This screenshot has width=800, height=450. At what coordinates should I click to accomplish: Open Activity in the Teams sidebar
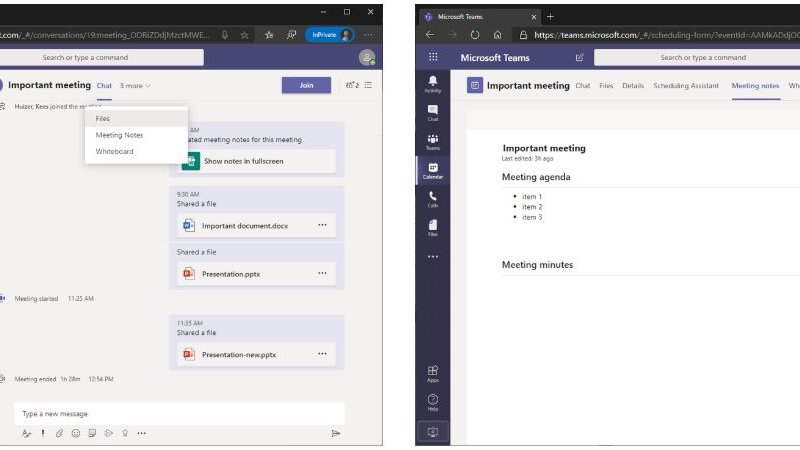433,84
